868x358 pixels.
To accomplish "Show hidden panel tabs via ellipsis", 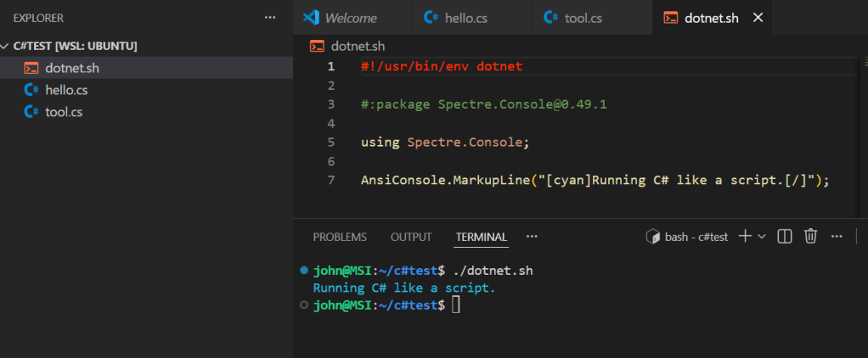I will point(532,237).
